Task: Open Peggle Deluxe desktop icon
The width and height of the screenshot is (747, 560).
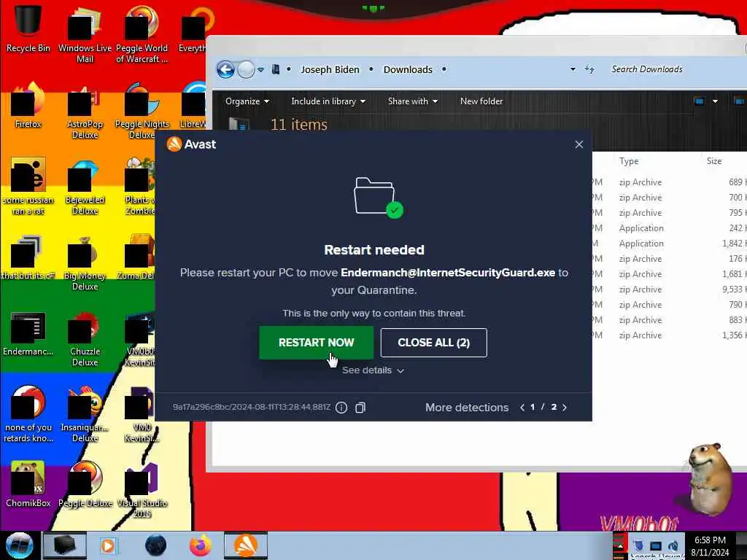Action: pyautogui.click(x=85, y=484)
